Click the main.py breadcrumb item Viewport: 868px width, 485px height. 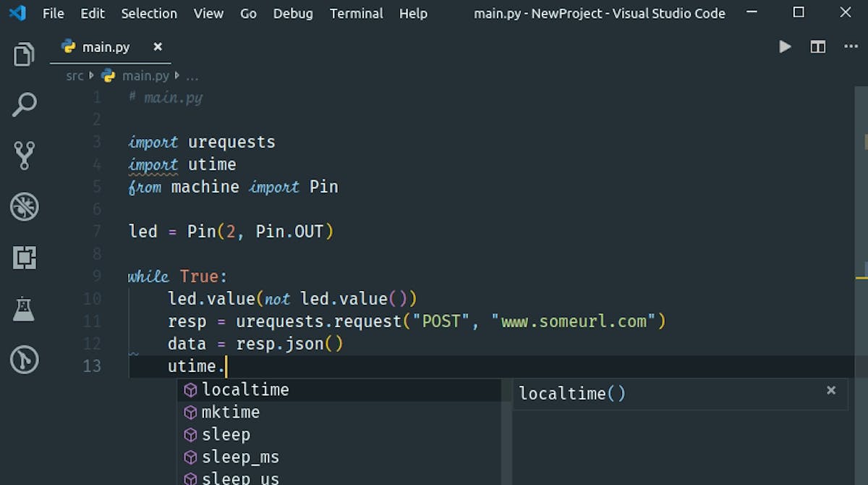pyautogui.click(x=145, y=75)
